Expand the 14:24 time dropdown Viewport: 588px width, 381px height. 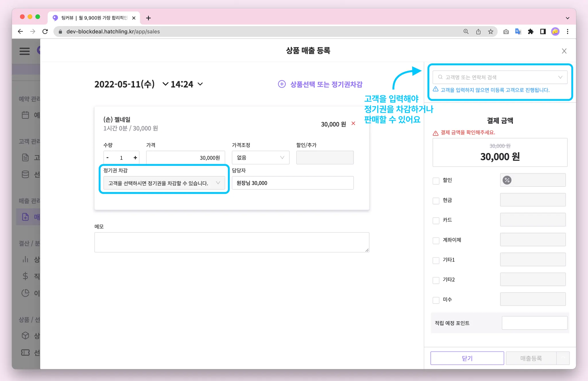pos(200,84)
